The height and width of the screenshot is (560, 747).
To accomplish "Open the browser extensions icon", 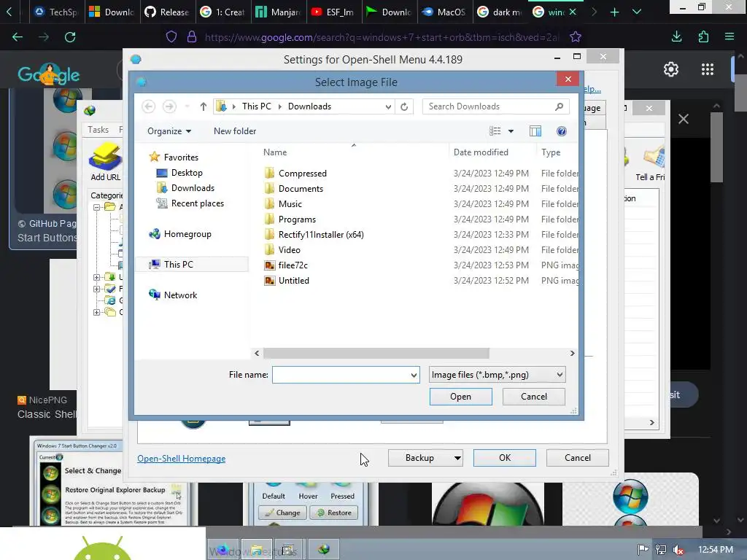I will [x=703, y=36].
